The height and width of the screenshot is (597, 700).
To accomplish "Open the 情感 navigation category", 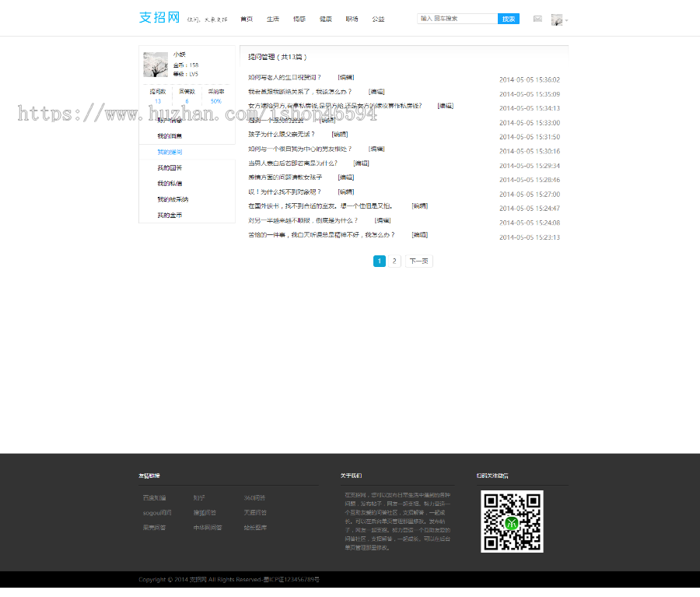I will tap(299, 19).
